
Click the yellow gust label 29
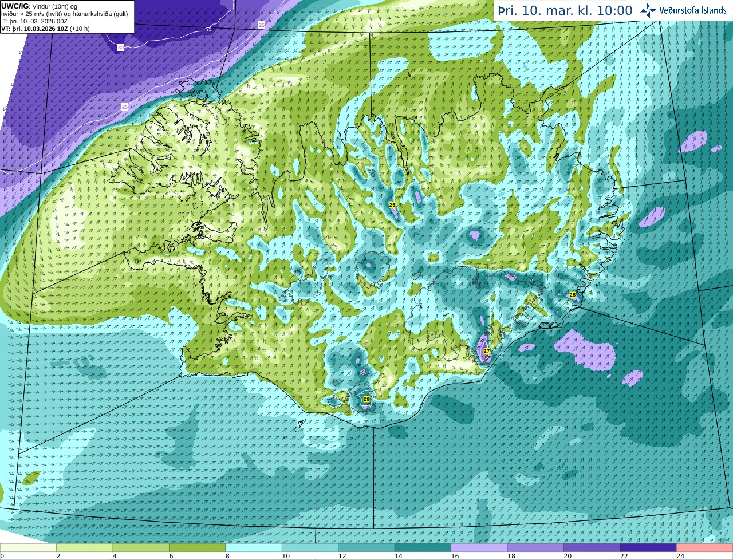point(366,400)
